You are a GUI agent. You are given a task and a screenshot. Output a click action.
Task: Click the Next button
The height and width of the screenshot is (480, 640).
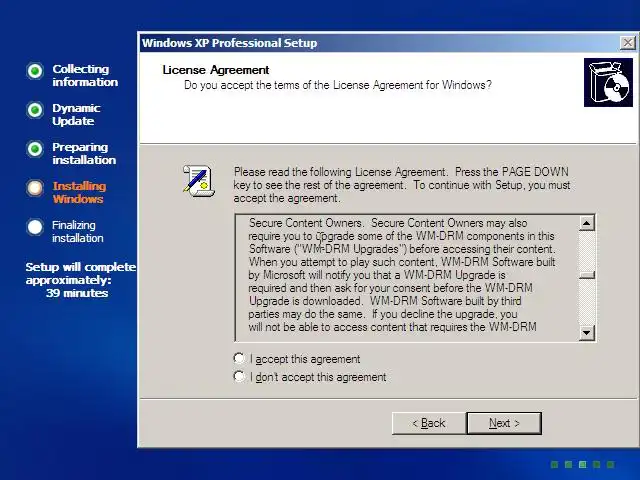pyautogui.click(x=504, y=423)
